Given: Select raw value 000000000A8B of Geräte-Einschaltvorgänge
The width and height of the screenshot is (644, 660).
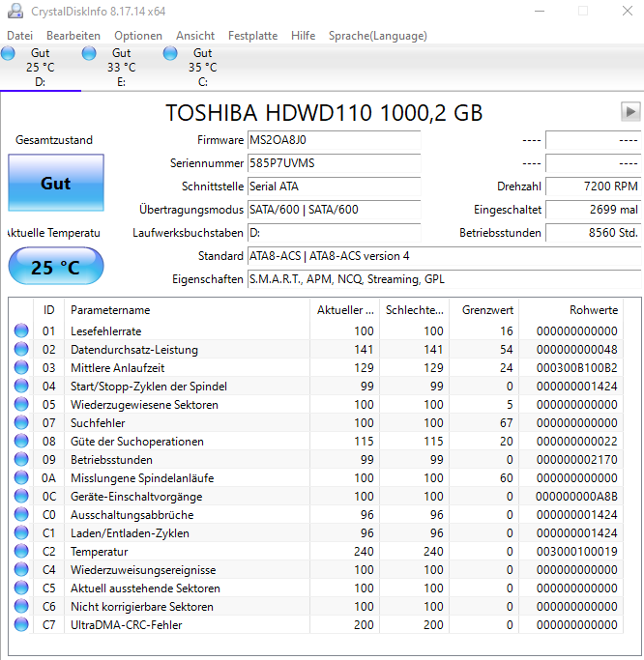Looking at the screenshot, I should click(576, 497).
